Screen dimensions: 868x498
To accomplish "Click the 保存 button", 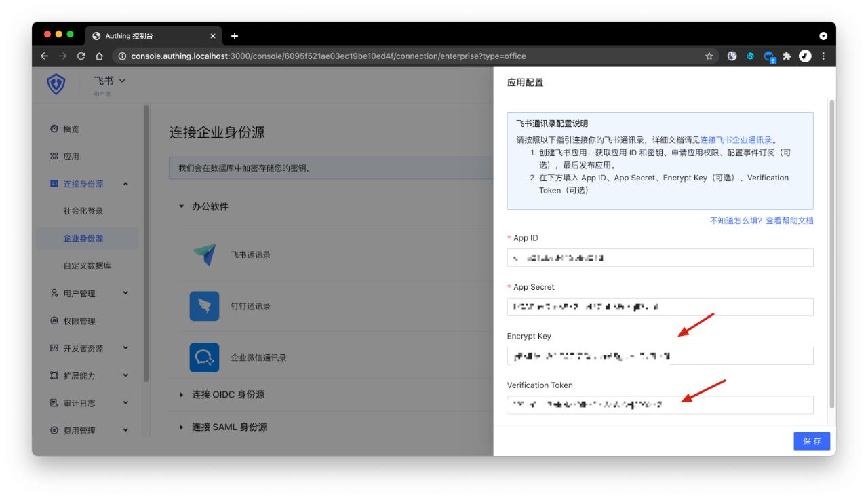I will (811, 441).
